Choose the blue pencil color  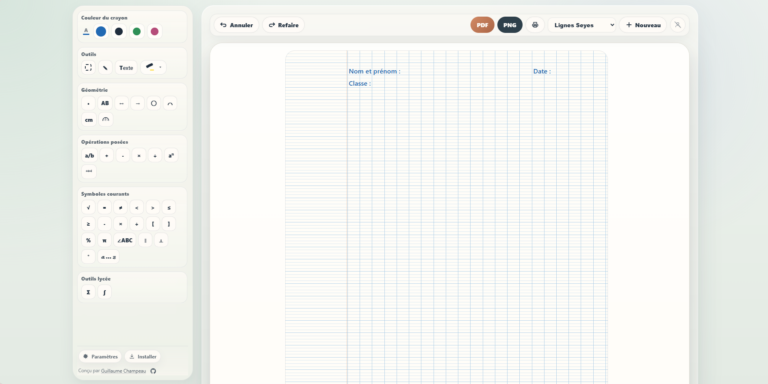(x=101, y=31)
